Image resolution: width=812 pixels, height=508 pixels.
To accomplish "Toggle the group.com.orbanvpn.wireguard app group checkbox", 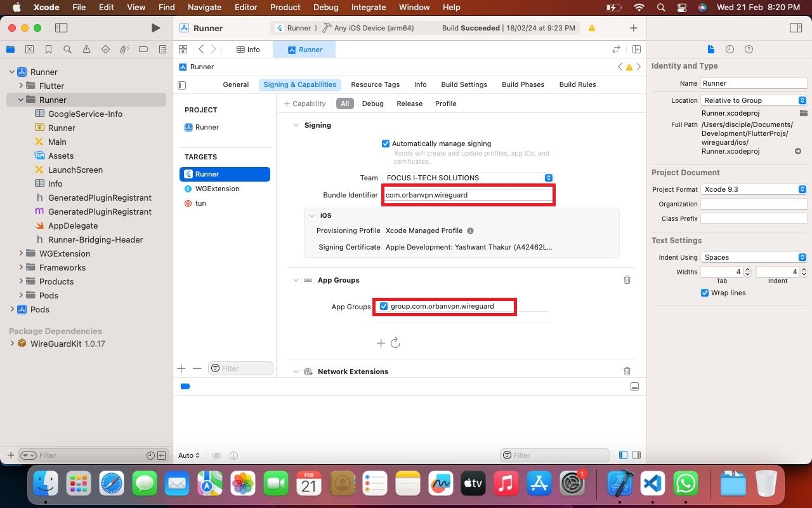I will pyautogui.click(x=384, y=306).
